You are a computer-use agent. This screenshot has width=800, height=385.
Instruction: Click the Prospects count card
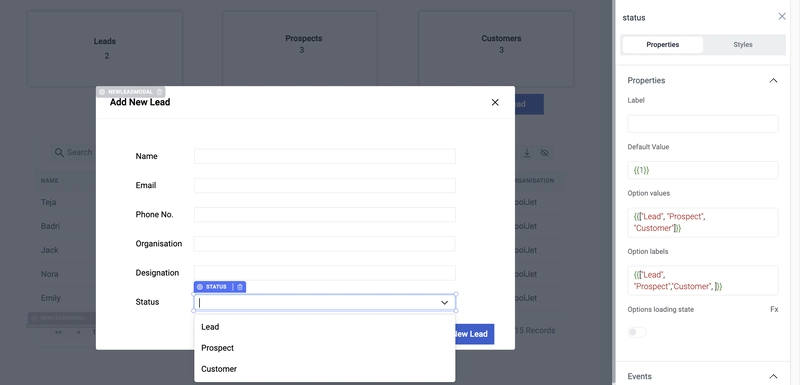pos(300,48)
